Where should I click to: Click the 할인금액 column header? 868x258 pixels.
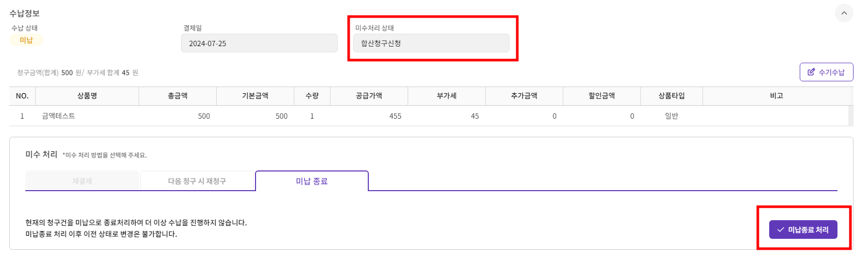(x=602, y=96)
